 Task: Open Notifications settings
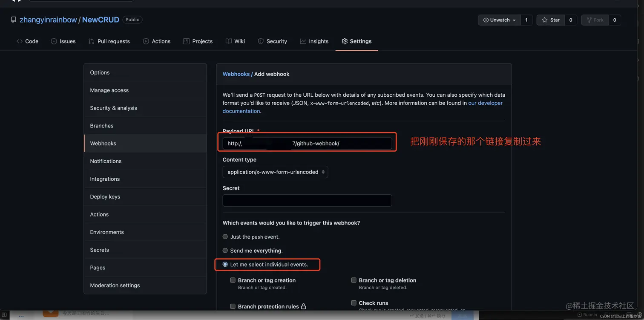[145, 161]
